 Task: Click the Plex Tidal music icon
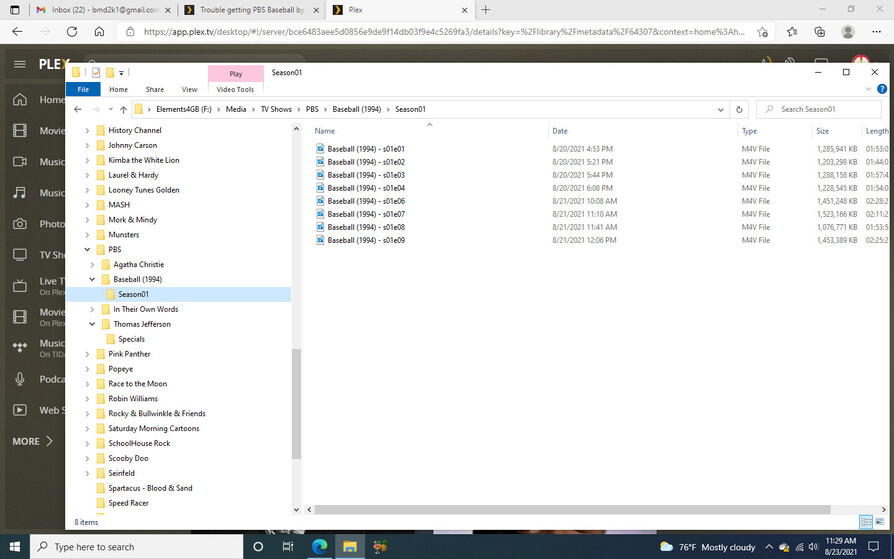(x=20, y=348)
